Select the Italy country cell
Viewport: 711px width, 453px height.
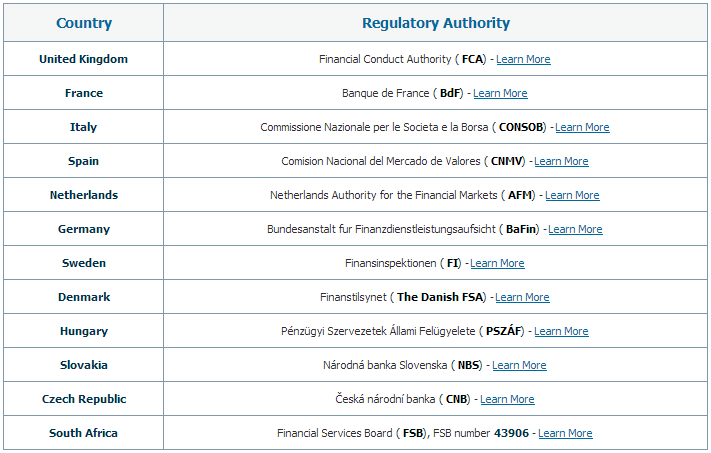coord(83,127)
